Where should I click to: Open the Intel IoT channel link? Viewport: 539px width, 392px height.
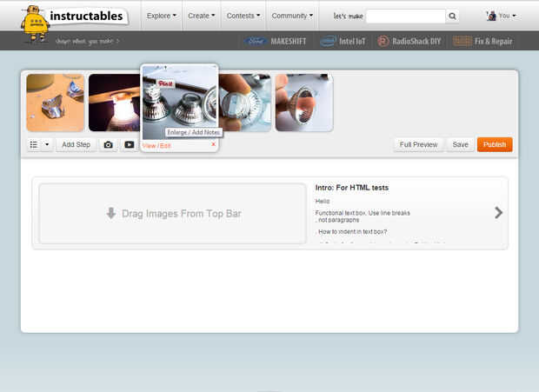pyautogui.click(x=343, y=41)
